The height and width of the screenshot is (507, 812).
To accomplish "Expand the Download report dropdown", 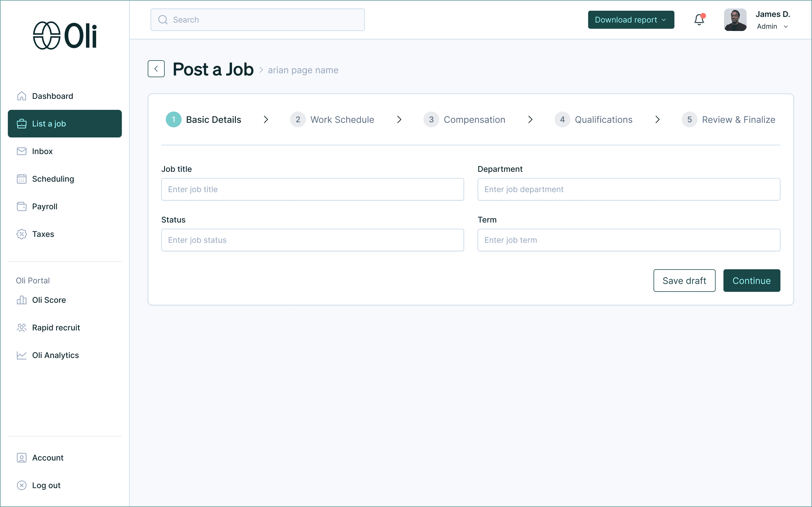I will [x=631, y=20].
